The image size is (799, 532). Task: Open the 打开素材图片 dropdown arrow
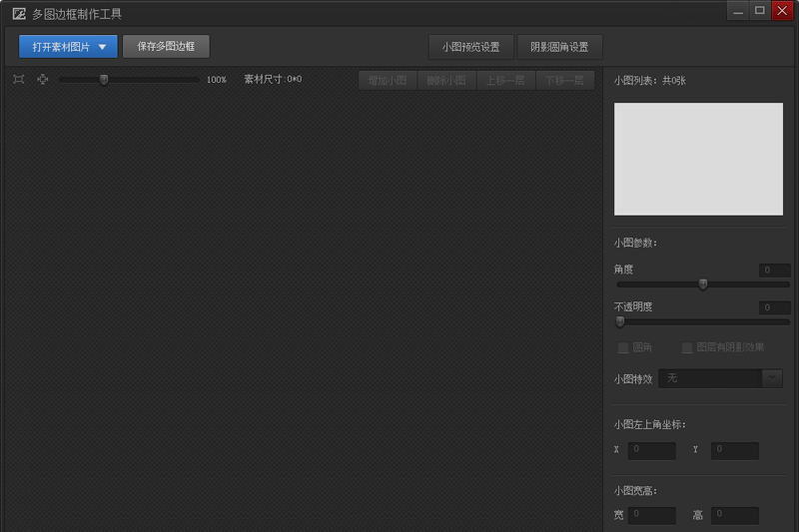(103, 47)
